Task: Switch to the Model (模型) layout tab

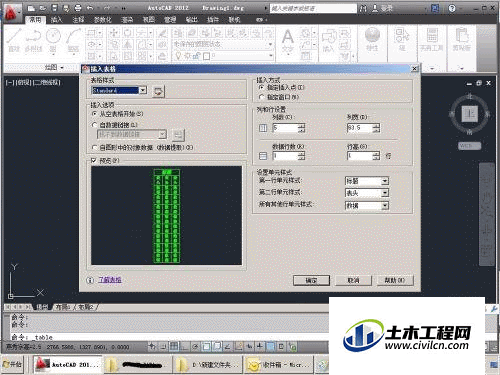Action: (x=42, y=307)
